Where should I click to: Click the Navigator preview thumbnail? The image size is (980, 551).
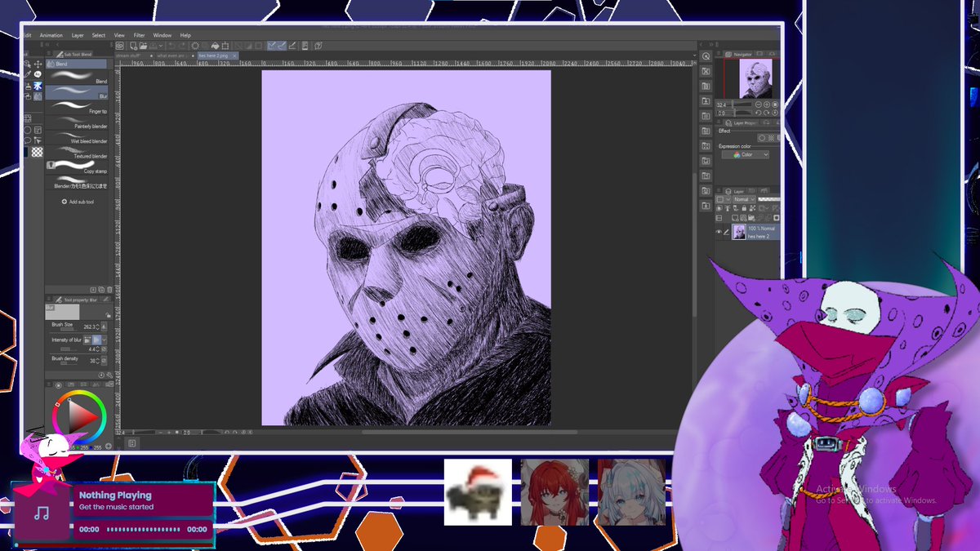[755, 78]
